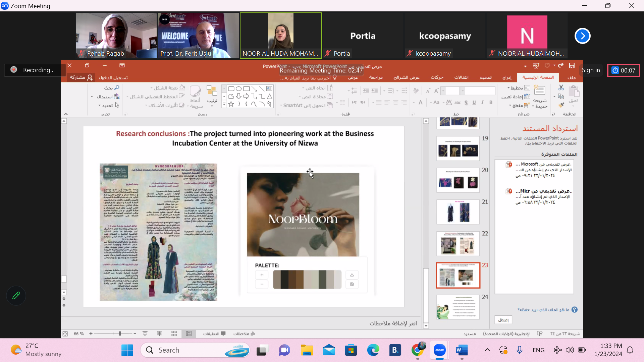Viewport: 644px width, 362px height.
Task: Toggle Strikethrough abc formatting
Action: 458,103
